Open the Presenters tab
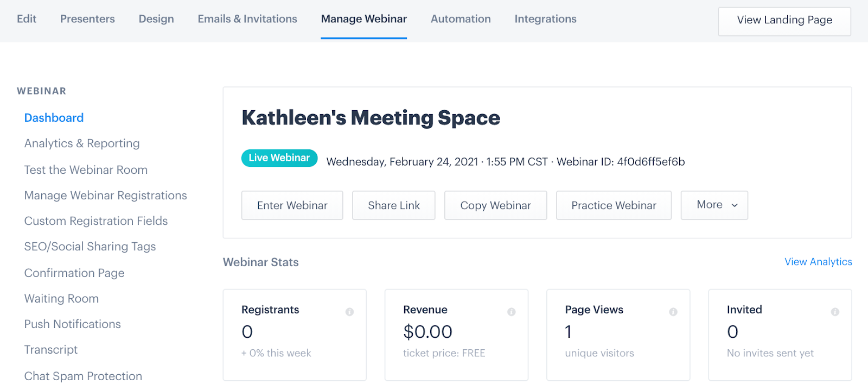The height and width of the screenshot is (390, 868). pos(87,19)
